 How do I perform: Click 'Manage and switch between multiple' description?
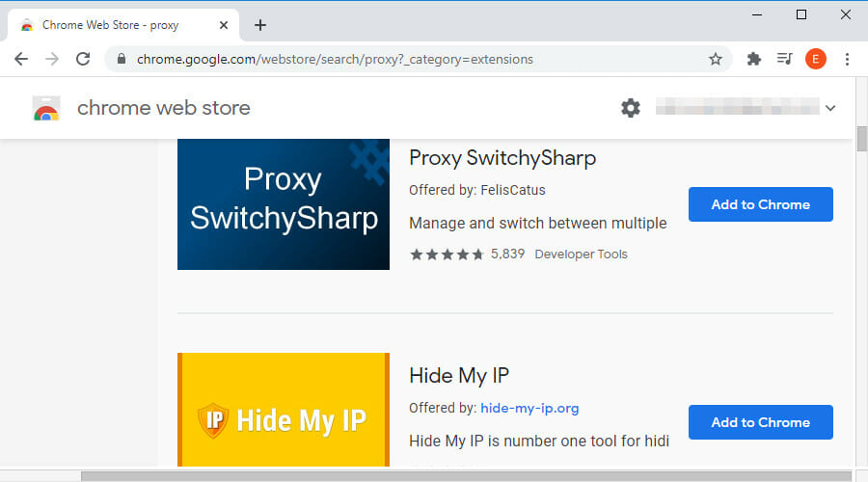point(538,223)
